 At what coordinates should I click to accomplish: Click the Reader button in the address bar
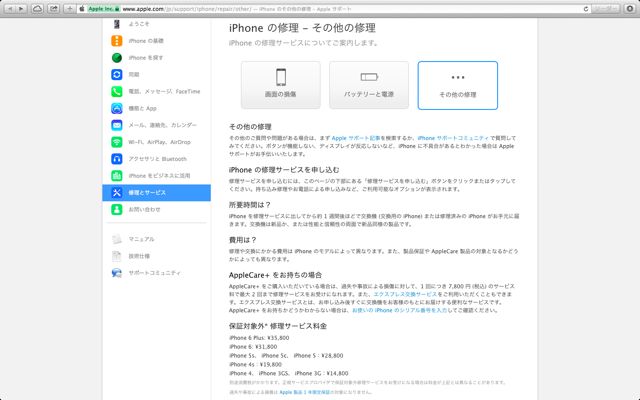point(605,9)
